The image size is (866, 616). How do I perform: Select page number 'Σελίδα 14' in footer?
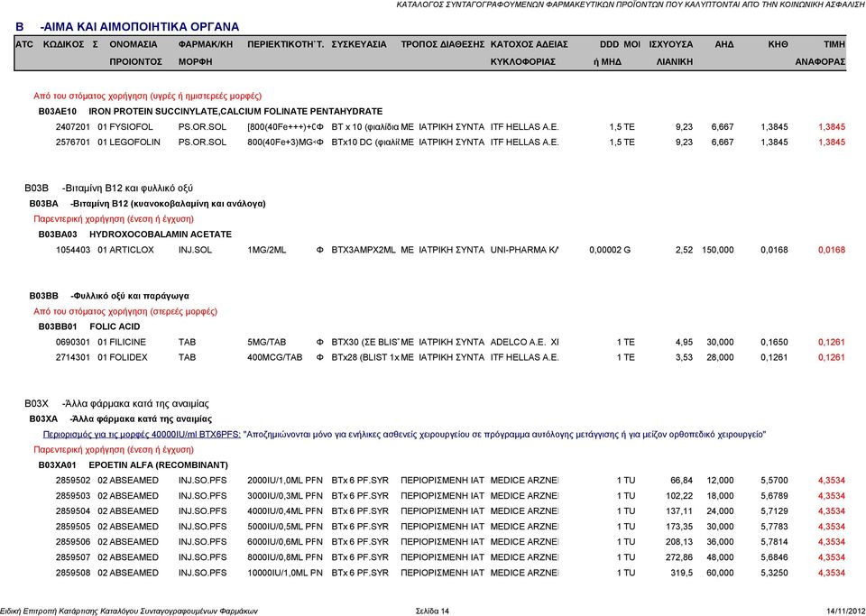tap(432, 611)
